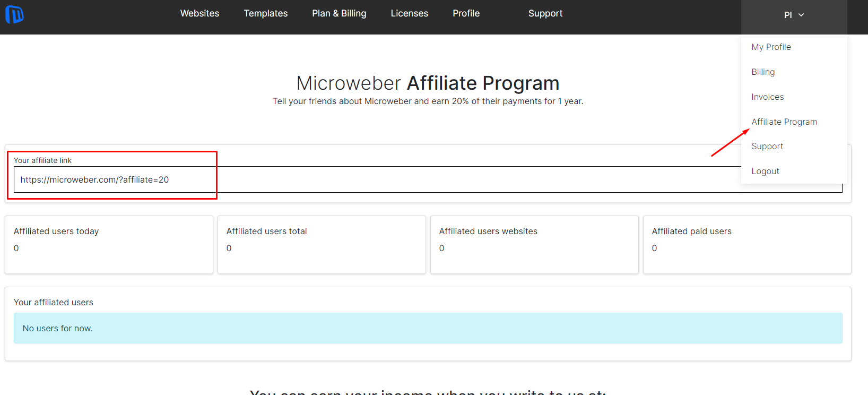Image resolution: width=868 pixels, height=395 pixels.
Task: Open Profile from the top navigation bar
Action: (x=466, y=13)
